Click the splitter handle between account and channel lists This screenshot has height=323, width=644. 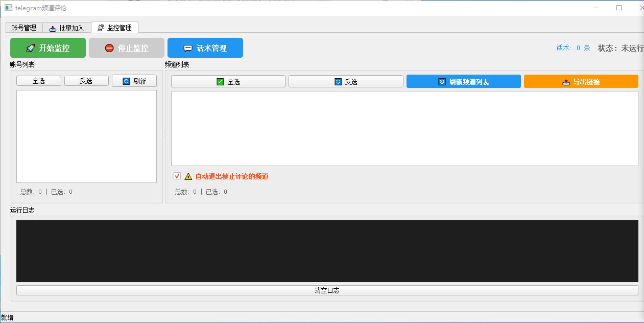pyautogui.click(x=164, y=133)
